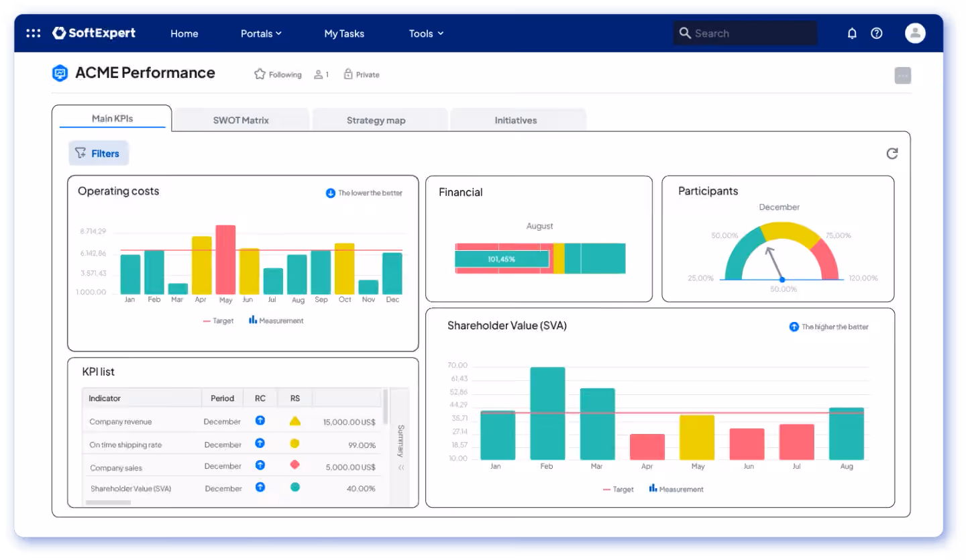Open the help question mark icon
This screenshot has height=560, width=966.
coord(876,33)
